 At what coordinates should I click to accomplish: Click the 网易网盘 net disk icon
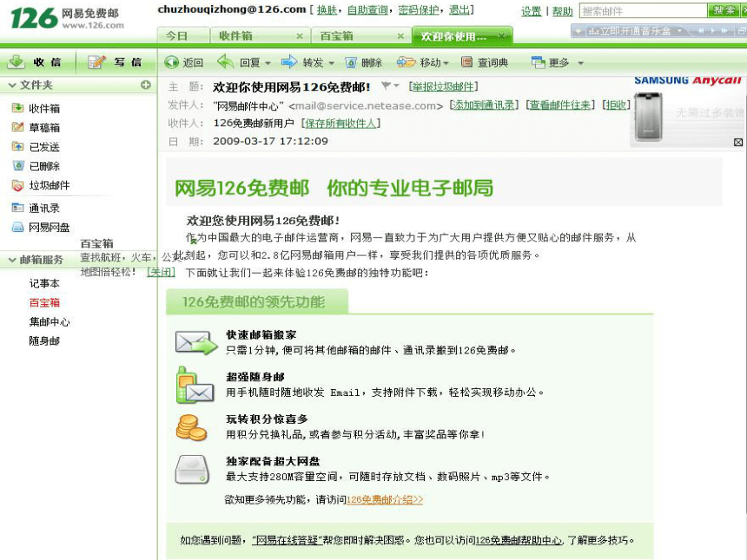pos(17,227)
